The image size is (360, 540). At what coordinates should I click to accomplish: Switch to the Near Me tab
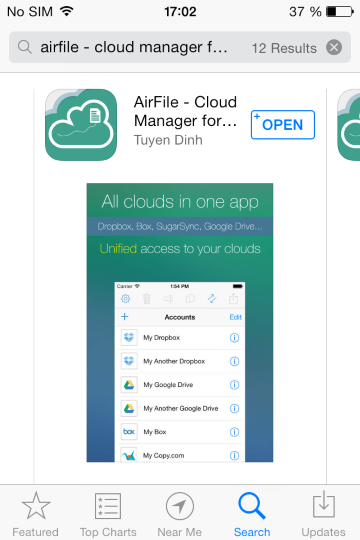(180, 514)
